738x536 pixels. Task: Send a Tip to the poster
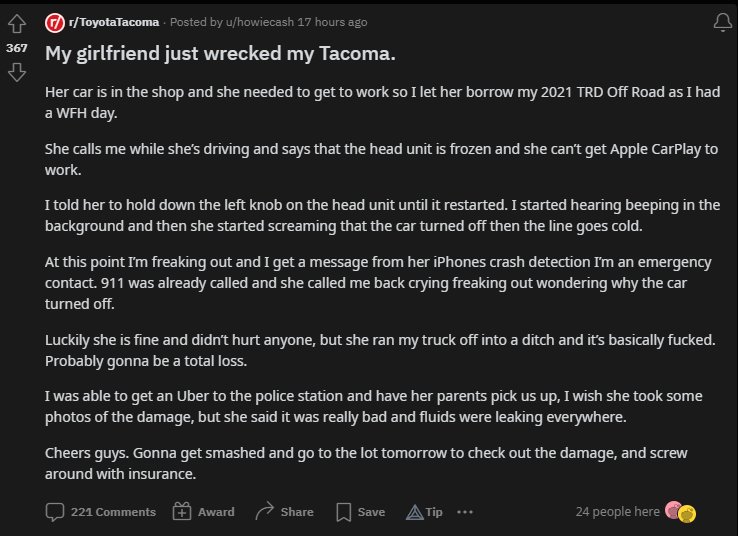424,512
